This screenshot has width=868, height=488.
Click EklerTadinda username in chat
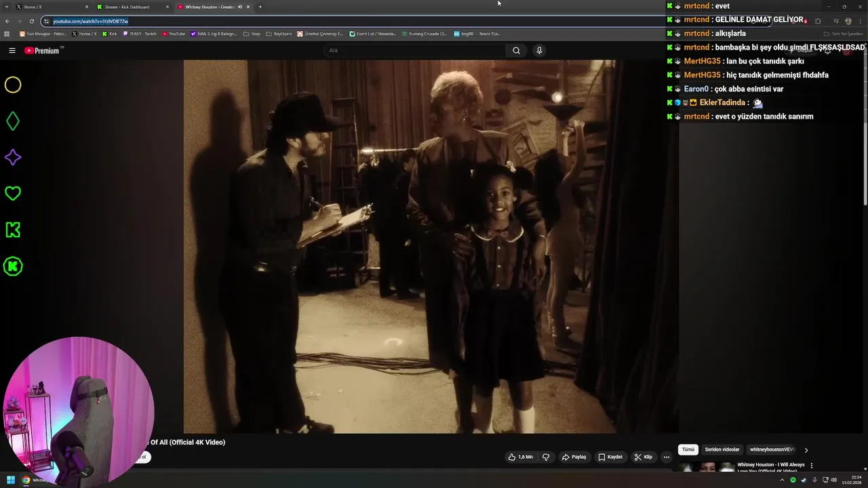coord(722,102)
